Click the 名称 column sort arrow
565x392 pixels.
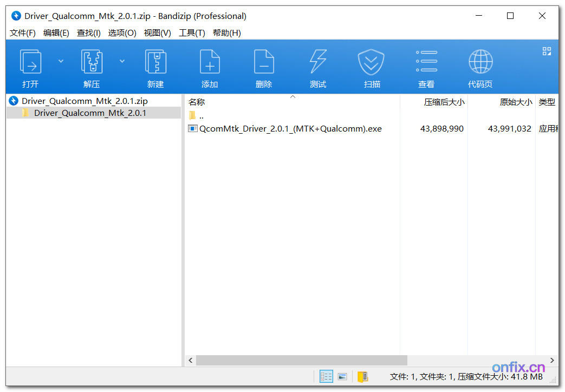[x=293, y=96]
